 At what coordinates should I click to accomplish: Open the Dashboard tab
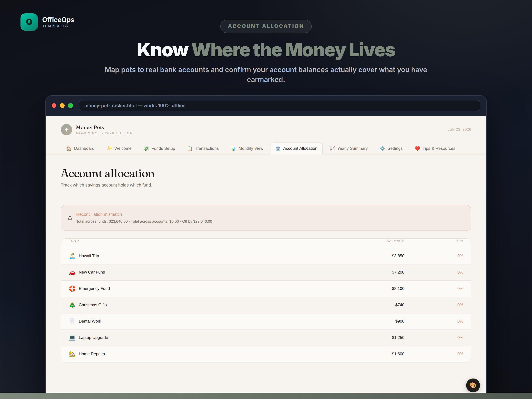pos(80,148)
